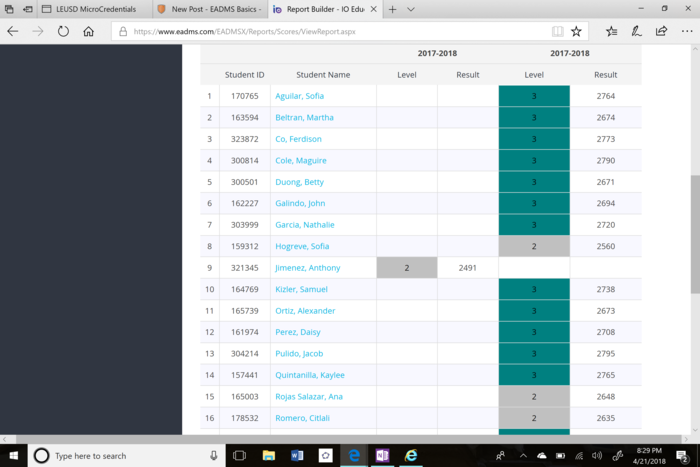Expand the tab list chevron

click(x=411, y=9)
